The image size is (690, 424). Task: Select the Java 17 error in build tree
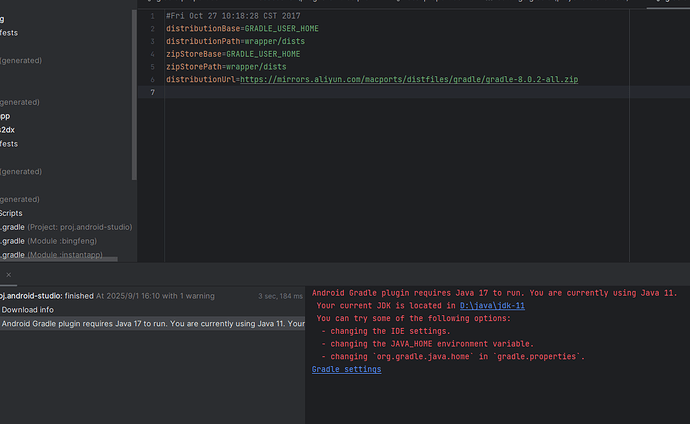150,323
